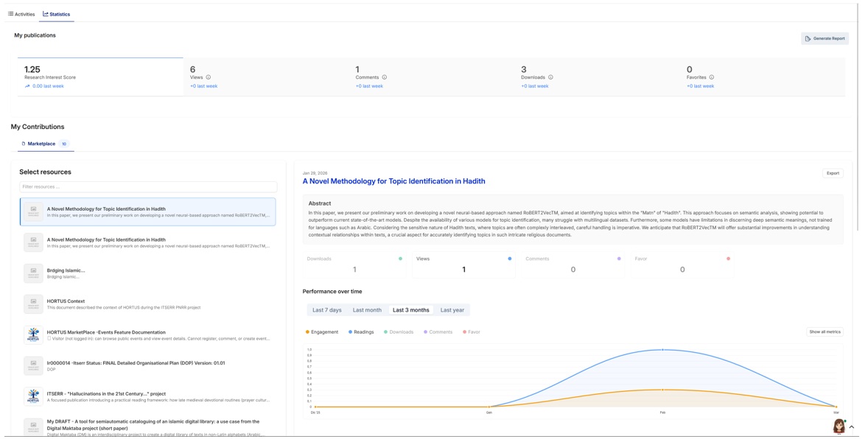Click the HORTUS logo thumbnail for MarketPlace Events row
868x439 pixels.
33,335
